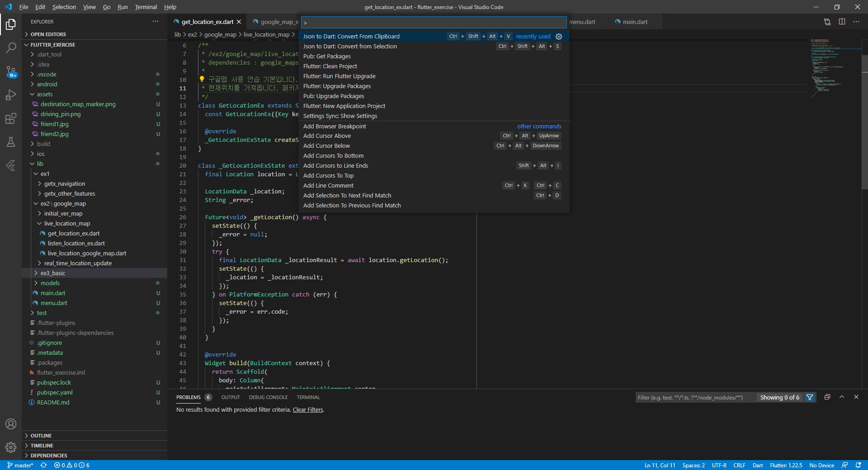Close the get_location_ex.dart tab

pyautogui.click(x=239, y=22)
